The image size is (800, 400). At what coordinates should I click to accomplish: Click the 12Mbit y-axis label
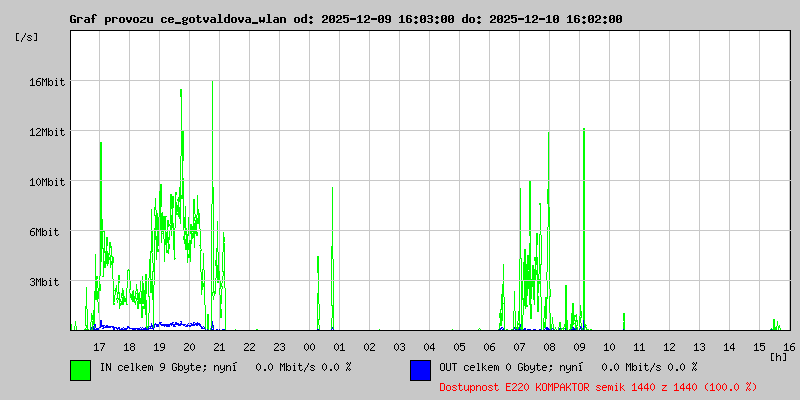pyautogui.click(x=47, y=132)
